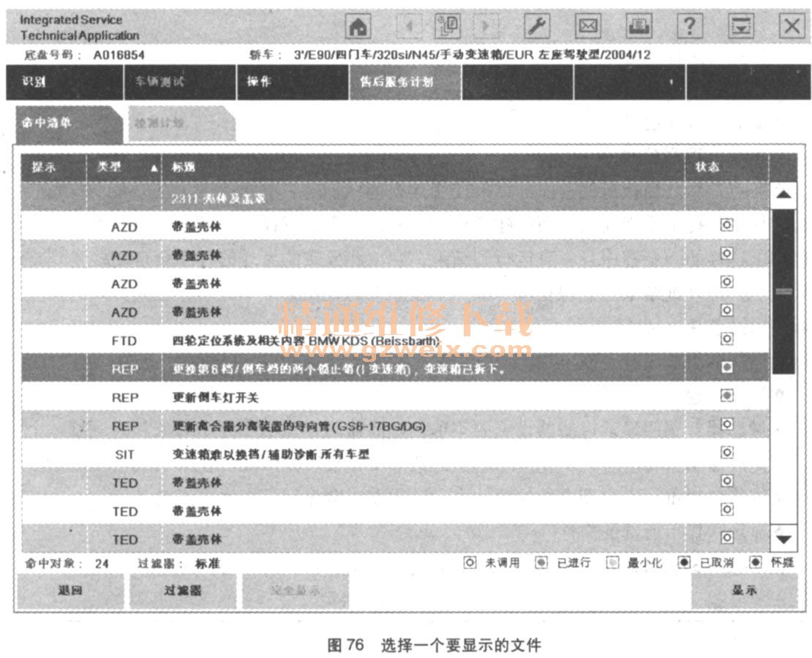Open the home screen icon
The image size is (812, 658).
point(358,26)
